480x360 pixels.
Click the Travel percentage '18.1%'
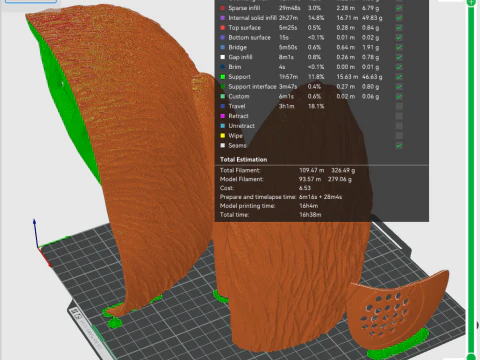click(x=316, y=106)
